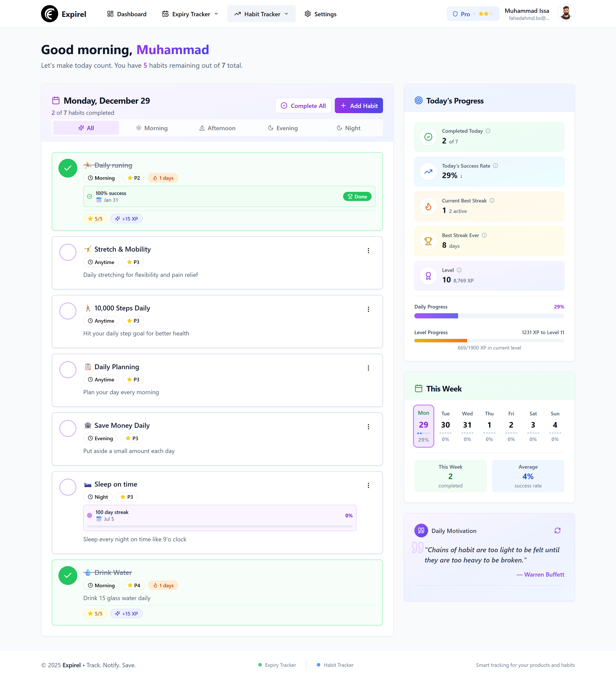Click the Complete All button

tap(303, 106)
